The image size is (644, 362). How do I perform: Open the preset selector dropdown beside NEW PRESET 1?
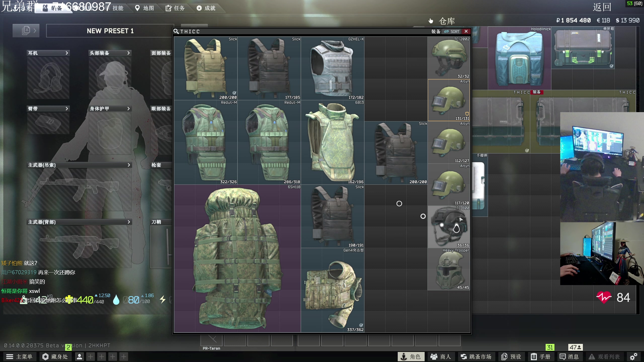pyautogui.click(x=26, y=31)
